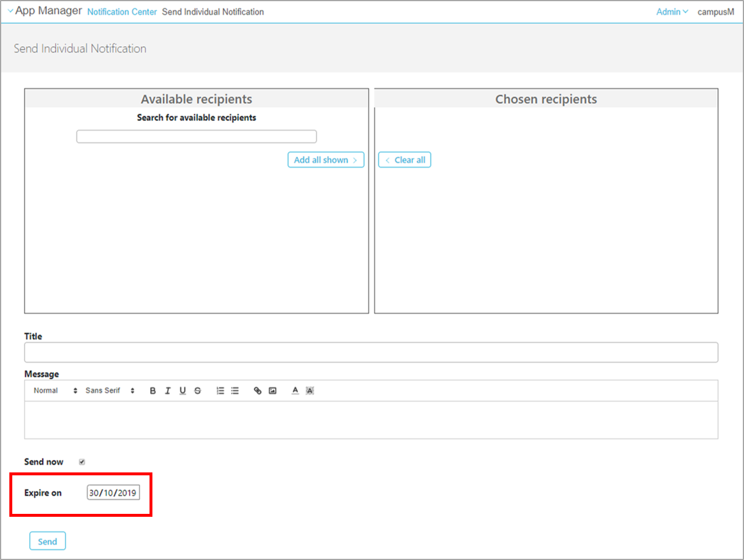Click the Clear all button

tap(405, 160)
